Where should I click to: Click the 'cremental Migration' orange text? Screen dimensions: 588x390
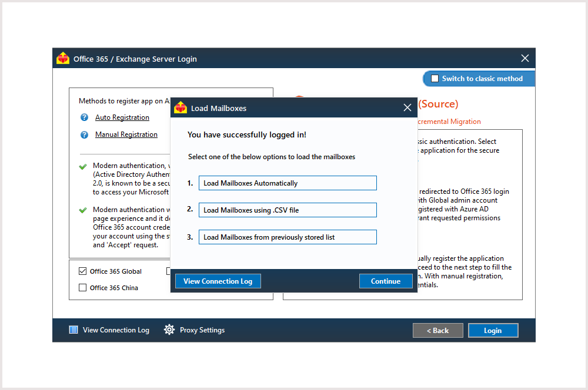[x=449, y=122]
